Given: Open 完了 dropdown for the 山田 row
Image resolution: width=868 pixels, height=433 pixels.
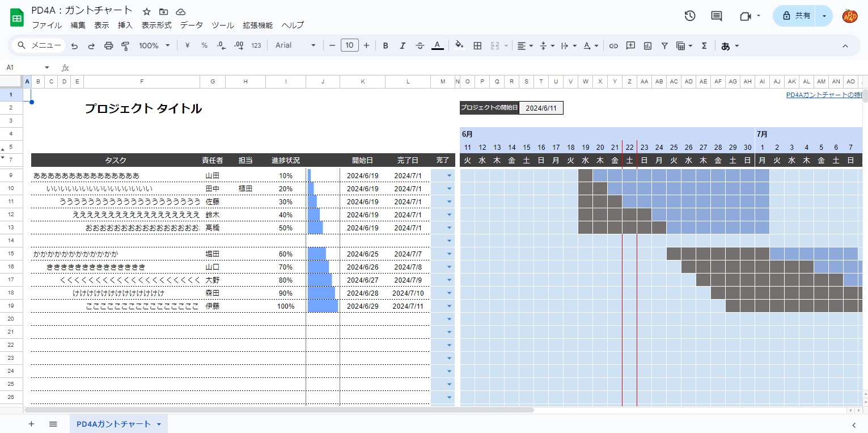Looking at the screenshot, I should pos(449,176).
